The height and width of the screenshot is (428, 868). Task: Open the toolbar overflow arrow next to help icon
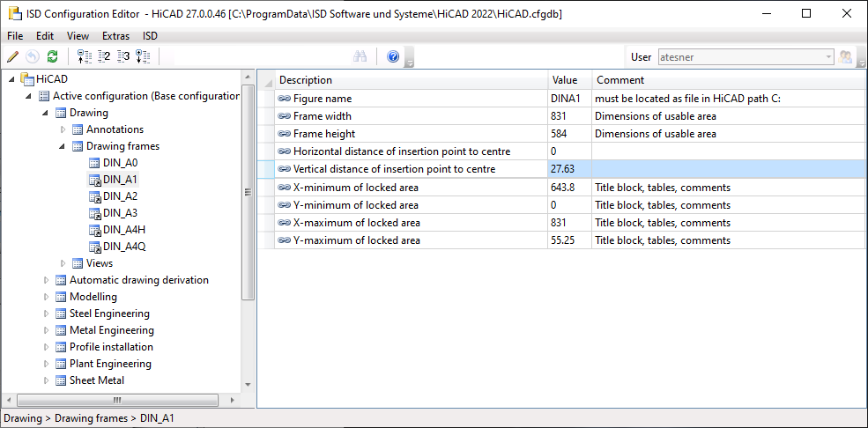pyautogui.click(x=409, y=59)
